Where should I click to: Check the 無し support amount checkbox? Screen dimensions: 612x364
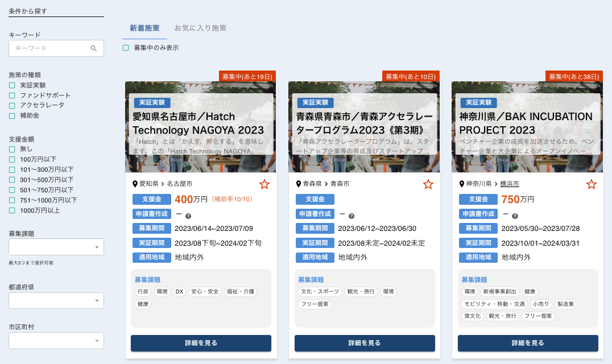click(12, 149)
